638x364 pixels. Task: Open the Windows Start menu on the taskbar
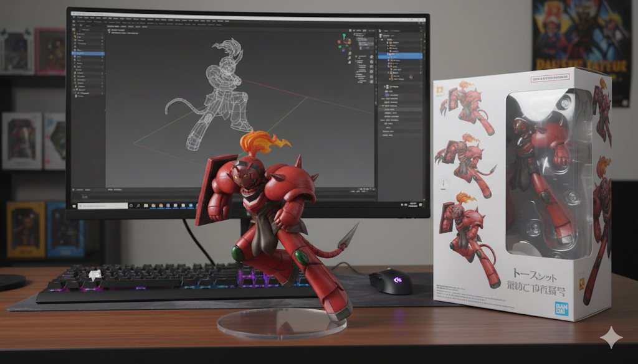click(x=74, y=206)
